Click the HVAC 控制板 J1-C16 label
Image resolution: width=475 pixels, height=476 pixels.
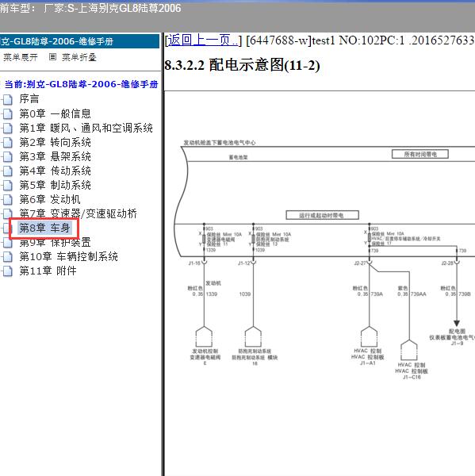pos(412,370)
